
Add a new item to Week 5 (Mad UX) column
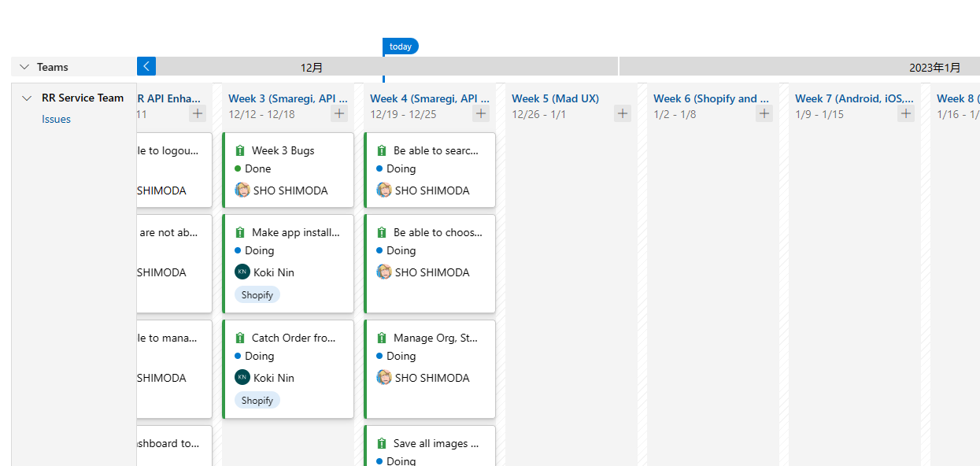coord(623,113)
